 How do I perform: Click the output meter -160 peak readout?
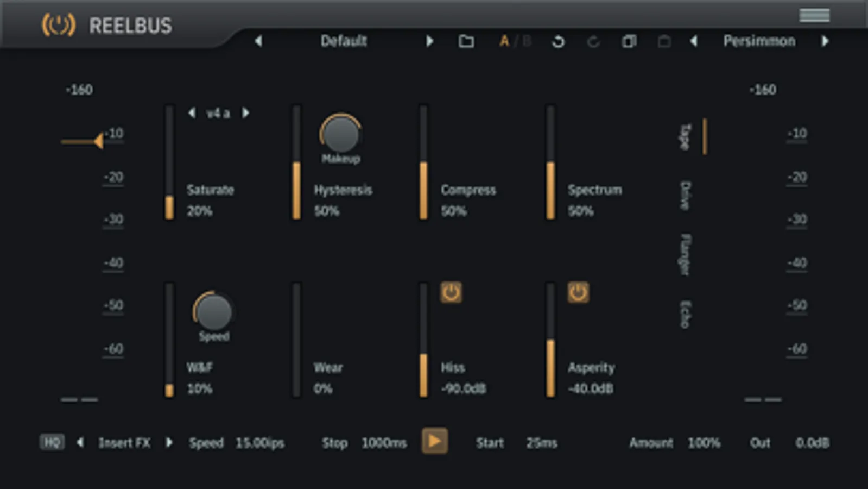(763, 90)
